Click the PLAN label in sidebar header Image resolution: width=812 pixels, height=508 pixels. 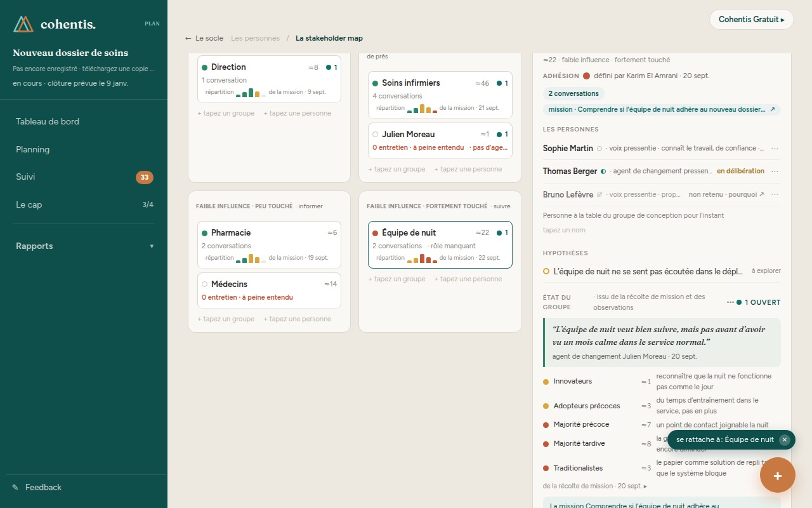pos(152,23)
